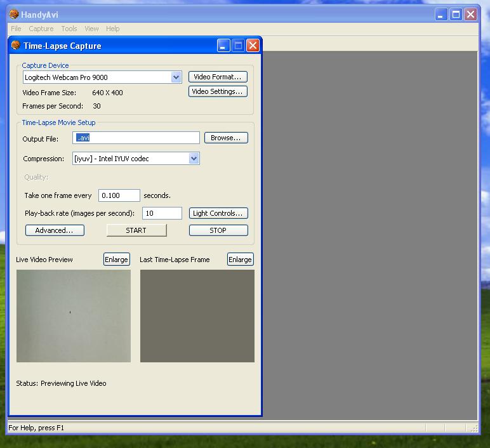Open Light Controls settings
Viewport: 490px width, 448px height.
[x=218, y=213]
